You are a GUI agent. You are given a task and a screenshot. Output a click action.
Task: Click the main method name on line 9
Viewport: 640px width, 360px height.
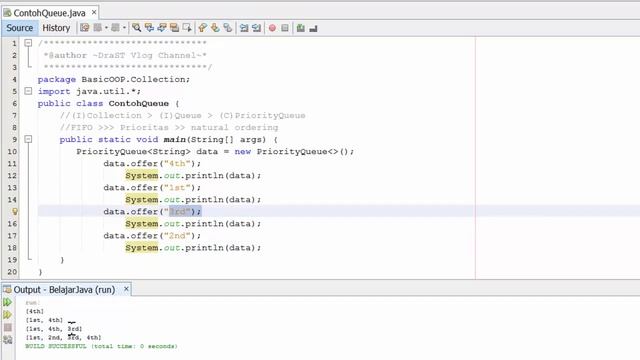[x=175, y=140]
